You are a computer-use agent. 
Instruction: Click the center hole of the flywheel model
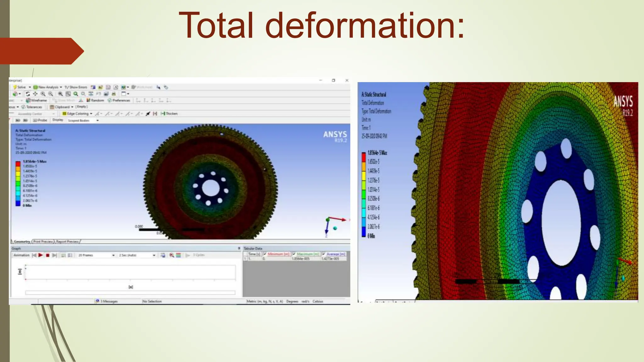click(211, 188)
